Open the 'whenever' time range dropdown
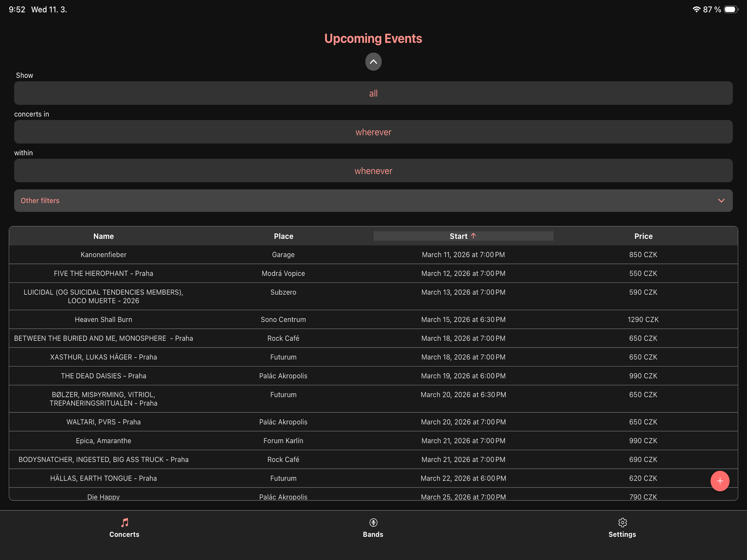 coord(373,171)
